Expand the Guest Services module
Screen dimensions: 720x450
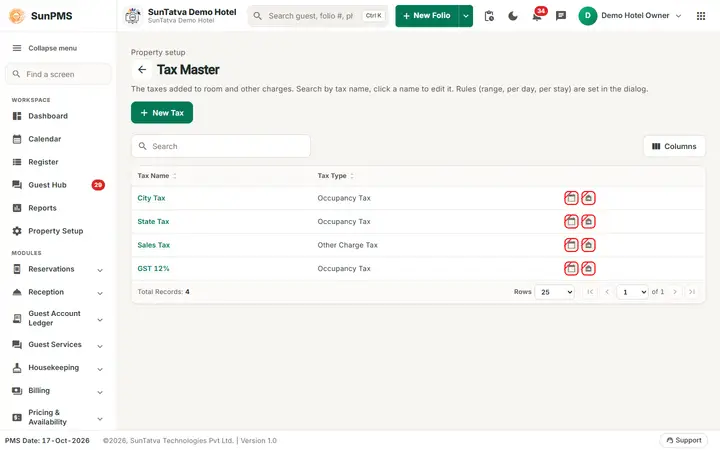[58, 345]
